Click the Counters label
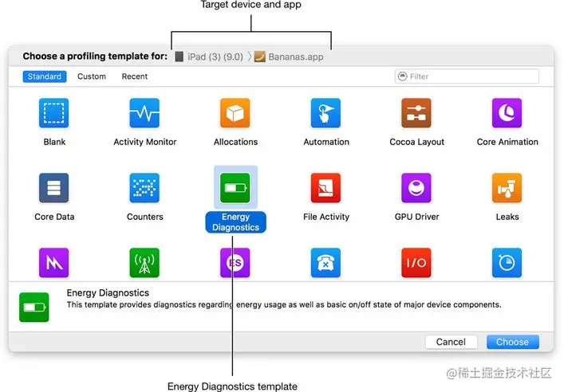 pyautogui.click(x=145, y=217)
